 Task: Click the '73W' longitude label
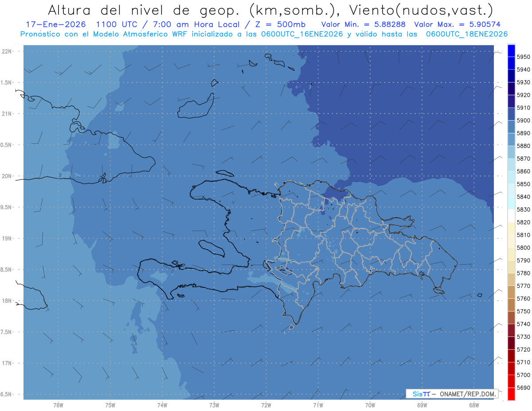pyautogui.click(x=214, y=405)
